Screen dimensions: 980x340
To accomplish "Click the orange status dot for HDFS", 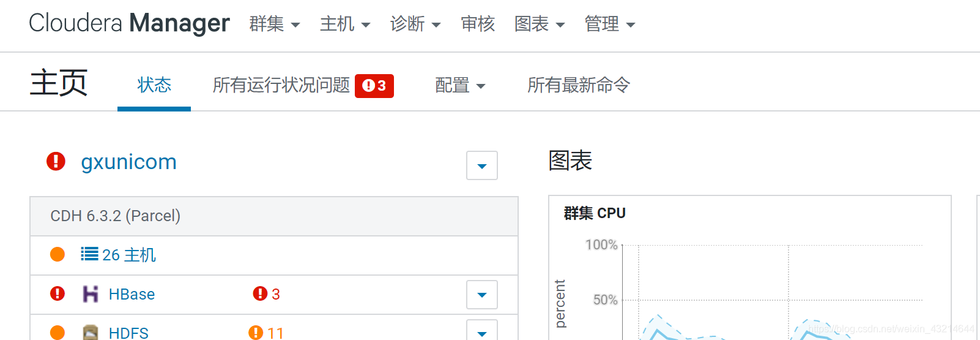I will pos(58,333).
